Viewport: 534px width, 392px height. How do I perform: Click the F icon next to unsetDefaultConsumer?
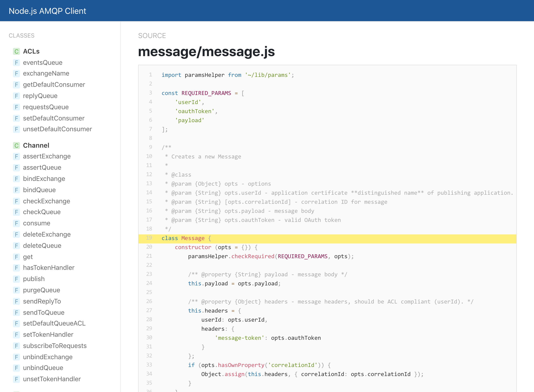[x=16, y=129]
